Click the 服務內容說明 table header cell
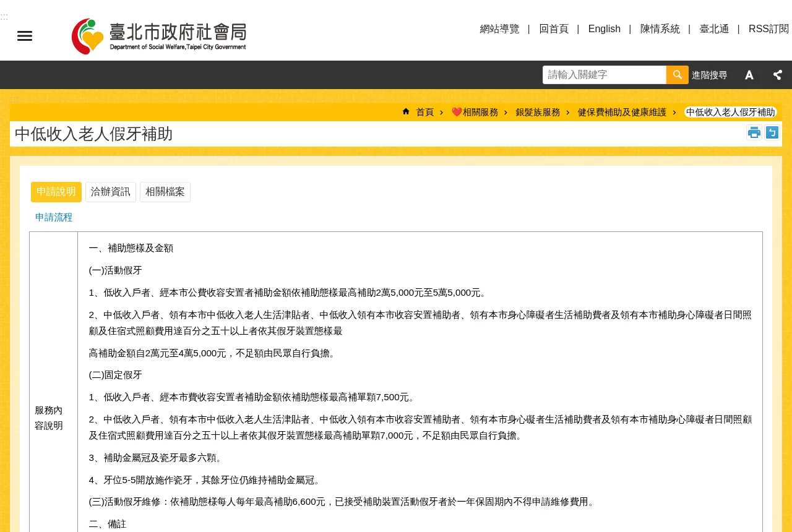 [54, 418]
